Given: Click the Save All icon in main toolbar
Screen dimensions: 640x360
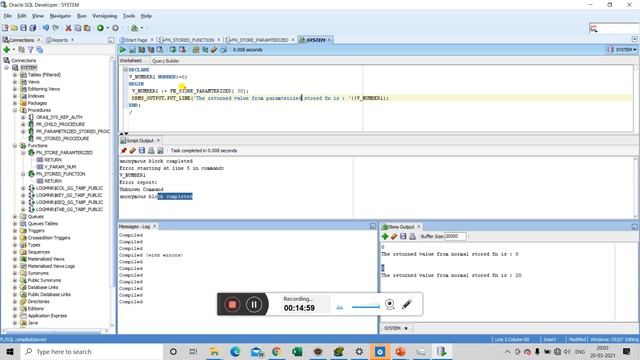Looking at the screenshot, I should tap(33, 28).
